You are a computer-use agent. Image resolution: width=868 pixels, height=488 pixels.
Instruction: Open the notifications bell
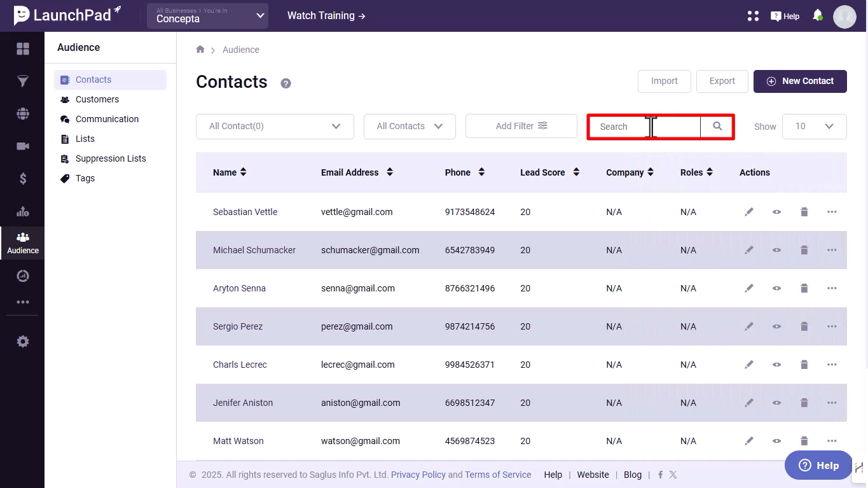click(x=818, y=15)
